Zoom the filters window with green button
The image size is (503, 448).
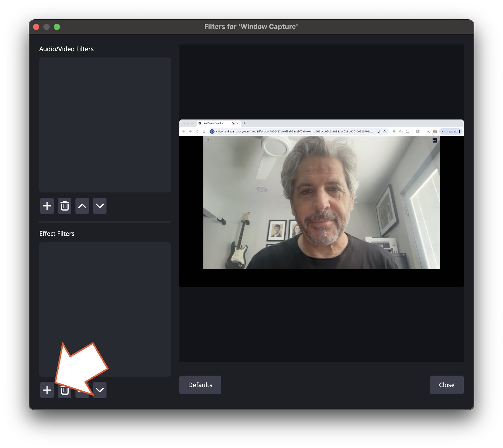pyautogui.click(x=57, y=27)
